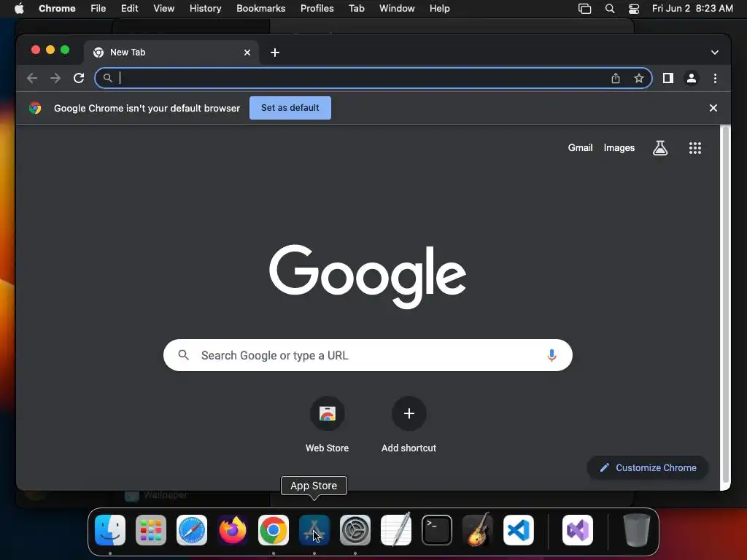Viewport: 747px width, 560px height.
Task: Launch Safari from the Dock
Action: 192,530
